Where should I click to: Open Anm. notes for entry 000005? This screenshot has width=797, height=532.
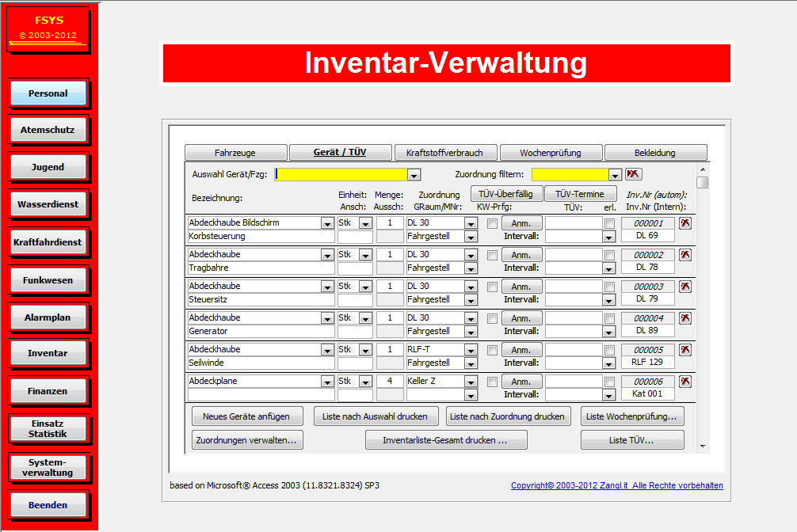click(521, 350)
